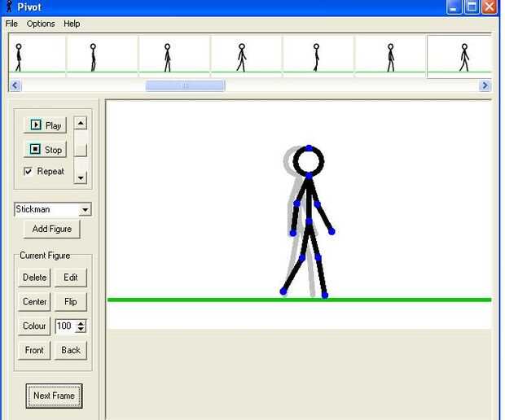The image size is (505, 420).
Task: Select the third frame thumbnail
Action: (x=174, y=56)
